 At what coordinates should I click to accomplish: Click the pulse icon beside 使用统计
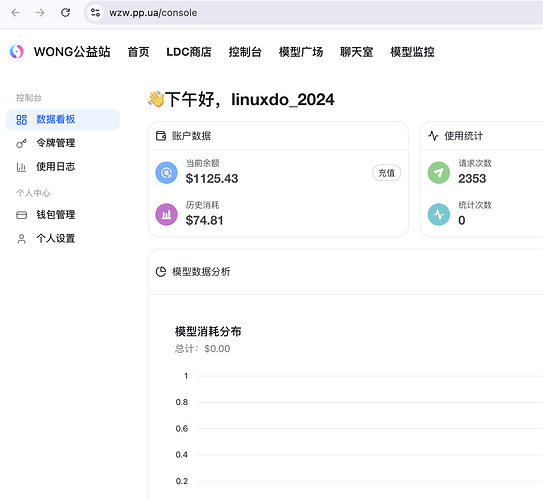click(x=433, y=136)
